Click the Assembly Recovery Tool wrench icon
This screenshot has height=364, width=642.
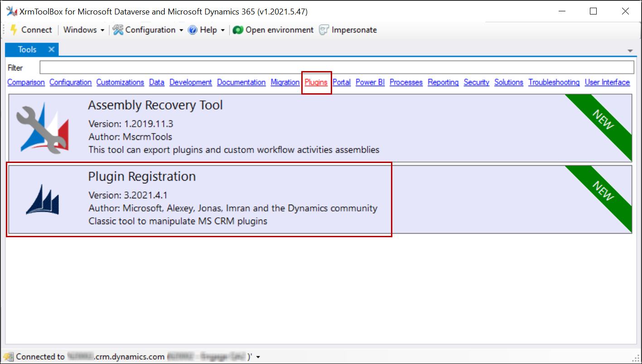(42, 127)
